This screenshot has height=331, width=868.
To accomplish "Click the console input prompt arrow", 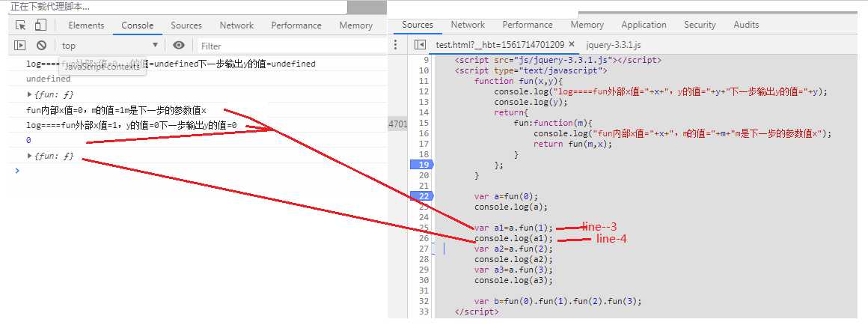I will point(17,170).
